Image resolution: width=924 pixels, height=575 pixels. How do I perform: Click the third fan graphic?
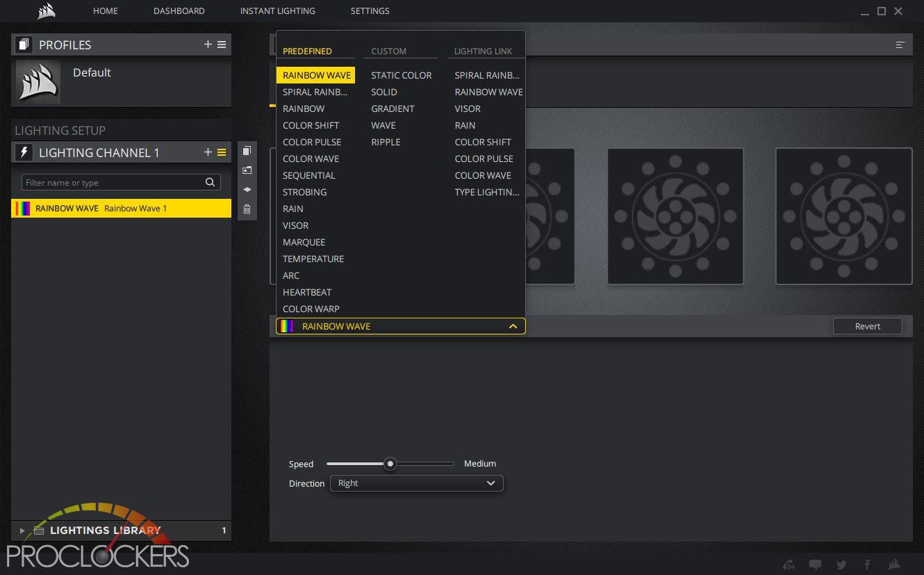click(x=675, y=216)
